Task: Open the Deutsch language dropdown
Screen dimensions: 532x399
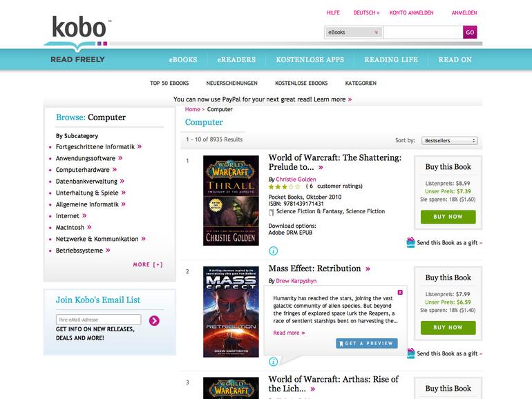Action: pos(366,13)
